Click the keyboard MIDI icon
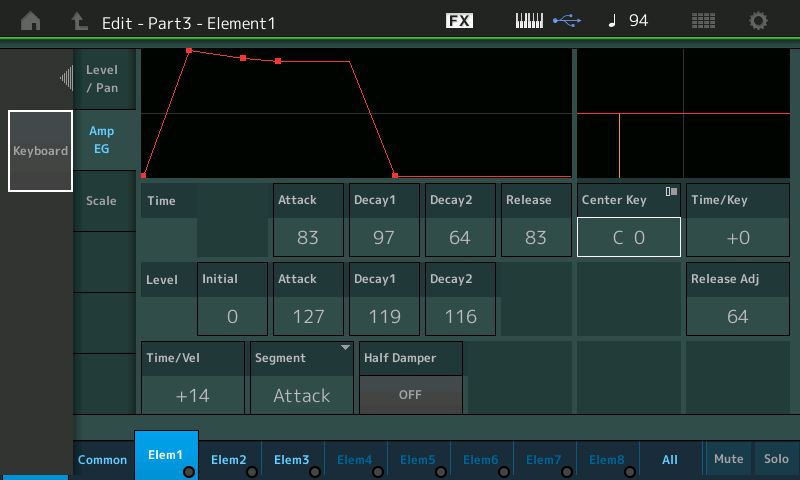This screenshot has width=800, height=480. 532,21
